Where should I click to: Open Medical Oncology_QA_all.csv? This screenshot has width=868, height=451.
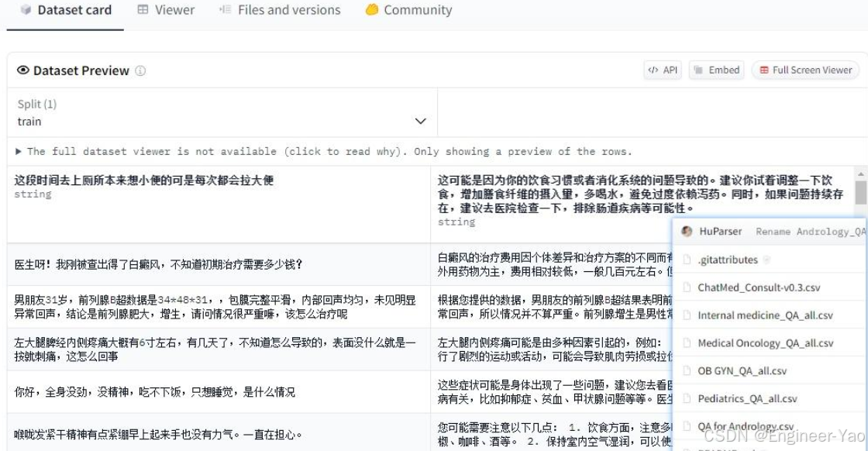(765, 343)
